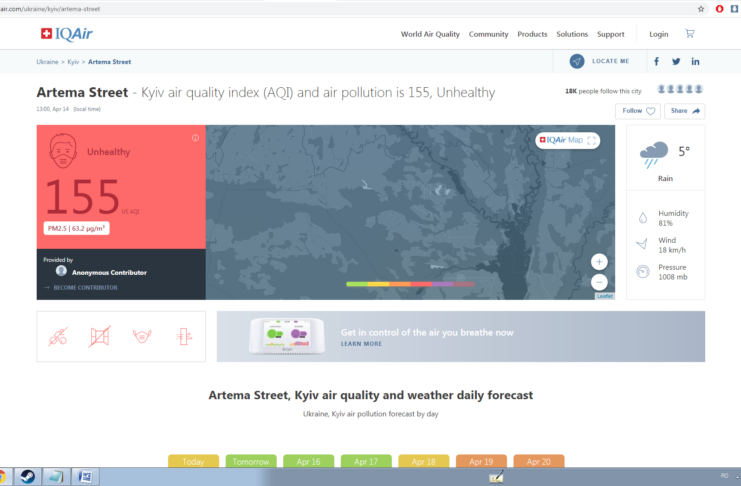Screen dimensions: 741x486
Task: Click Artema Street breadcrumb
Action: [110, 62]
